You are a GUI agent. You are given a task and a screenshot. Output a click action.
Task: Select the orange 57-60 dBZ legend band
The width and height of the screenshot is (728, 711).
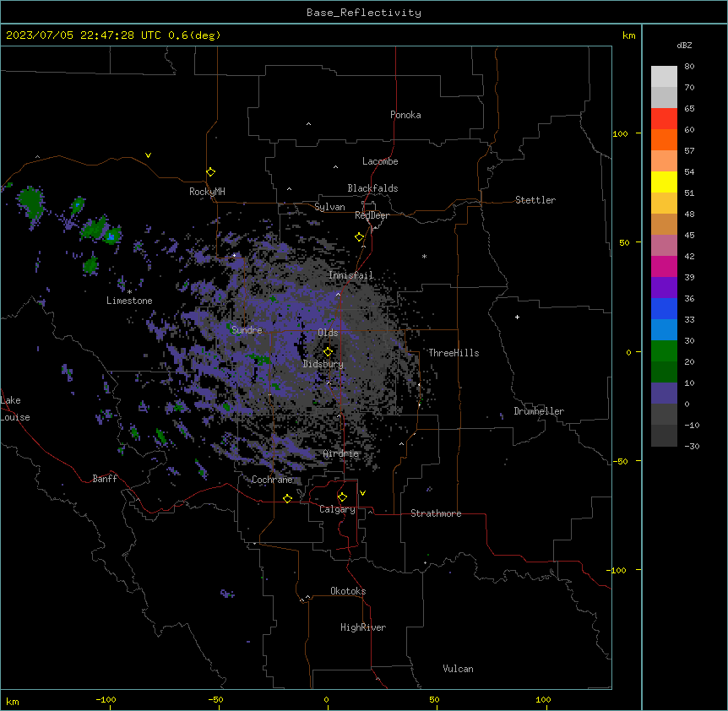(x=664, y=139)
